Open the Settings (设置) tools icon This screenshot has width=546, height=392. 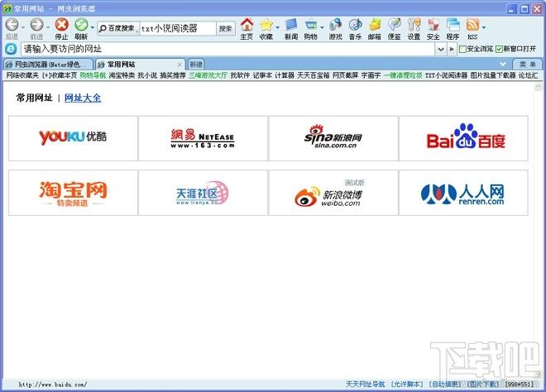click(x=414, y=25)
